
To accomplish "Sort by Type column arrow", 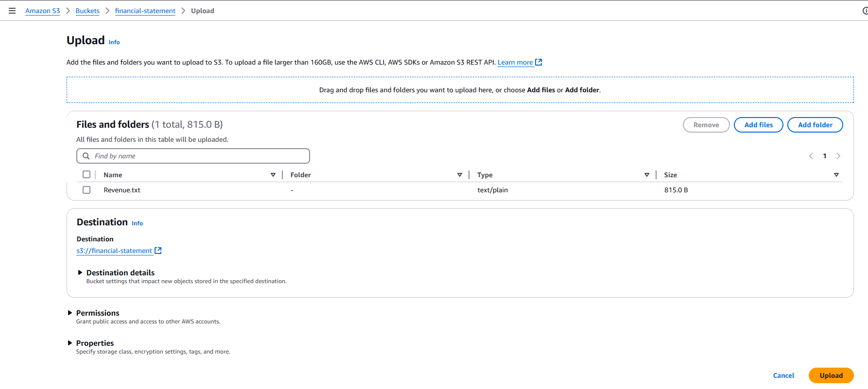I will [x=647, y=175].
